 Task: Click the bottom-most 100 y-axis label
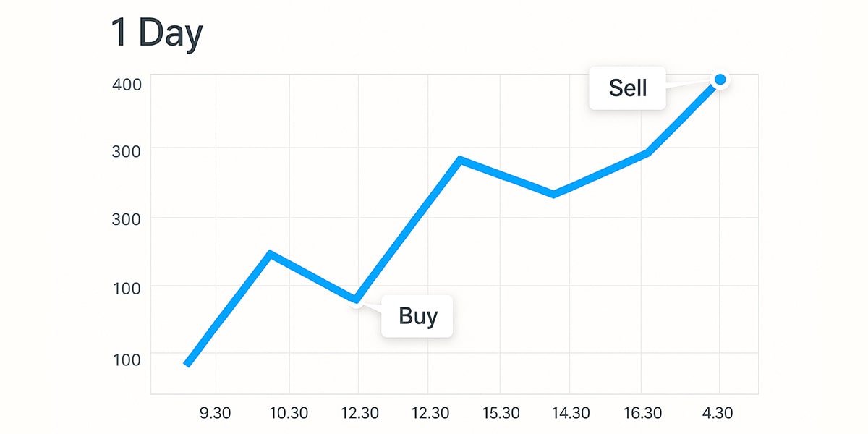tap(127, 358)
